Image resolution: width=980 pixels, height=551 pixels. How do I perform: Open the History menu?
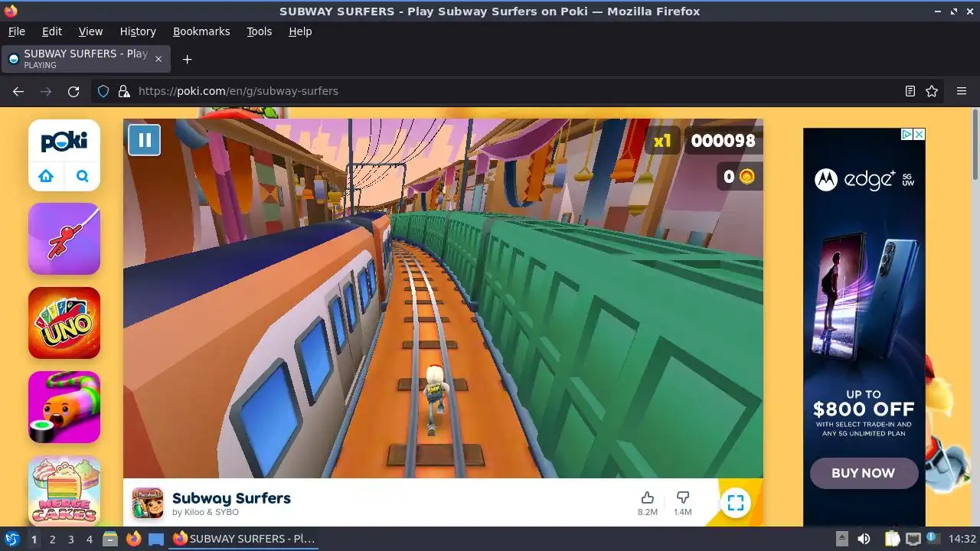(138, 31)
